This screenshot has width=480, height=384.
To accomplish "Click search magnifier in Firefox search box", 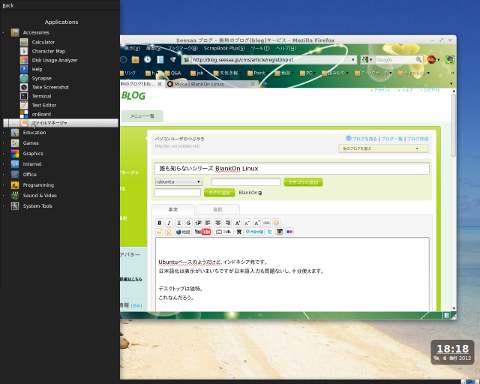I will pyautogui.click(x=419, y=60).
